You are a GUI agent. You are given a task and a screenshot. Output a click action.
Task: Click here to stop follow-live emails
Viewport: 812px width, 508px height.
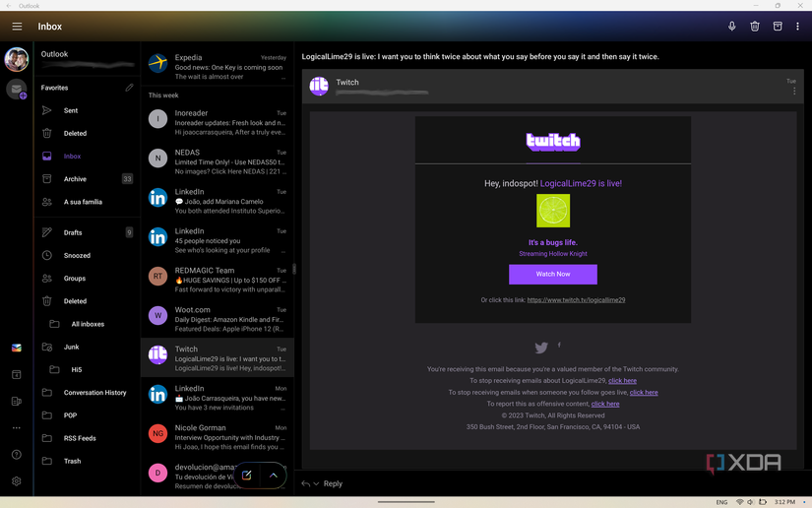[644, 393]
